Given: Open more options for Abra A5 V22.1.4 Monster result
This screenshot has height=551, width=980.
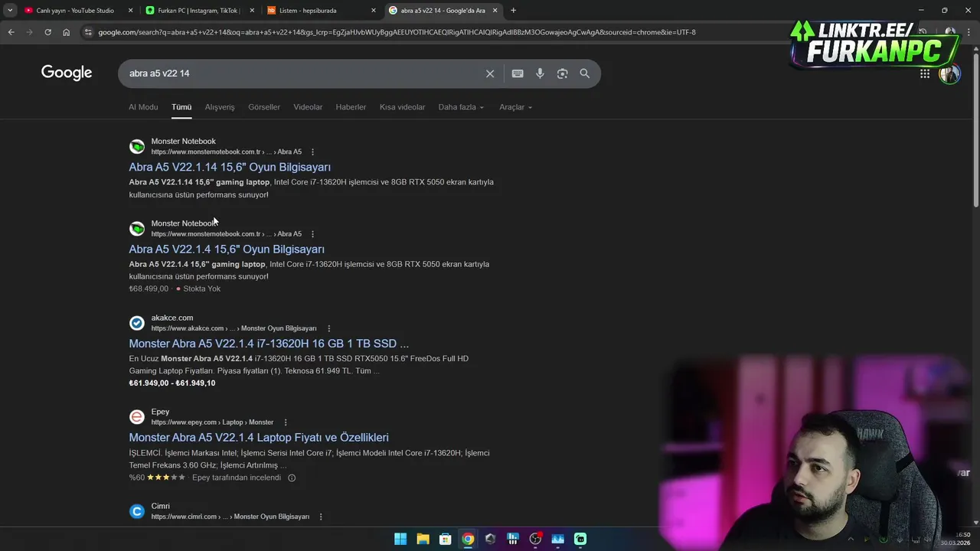Looking at the screenshot, I should [x=312, y=234].
